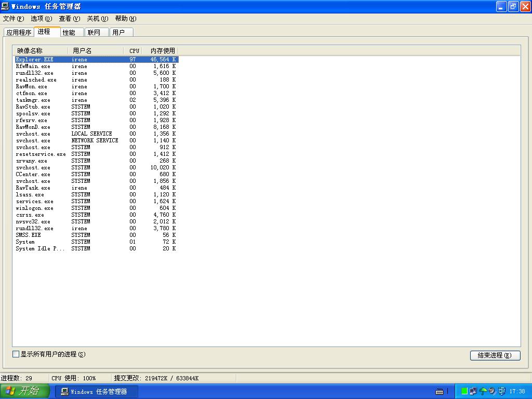The width and height of the screenshot is (532, 399).
Task: Switch to the 应用程序 tab
Action: [x=19, y=33]
